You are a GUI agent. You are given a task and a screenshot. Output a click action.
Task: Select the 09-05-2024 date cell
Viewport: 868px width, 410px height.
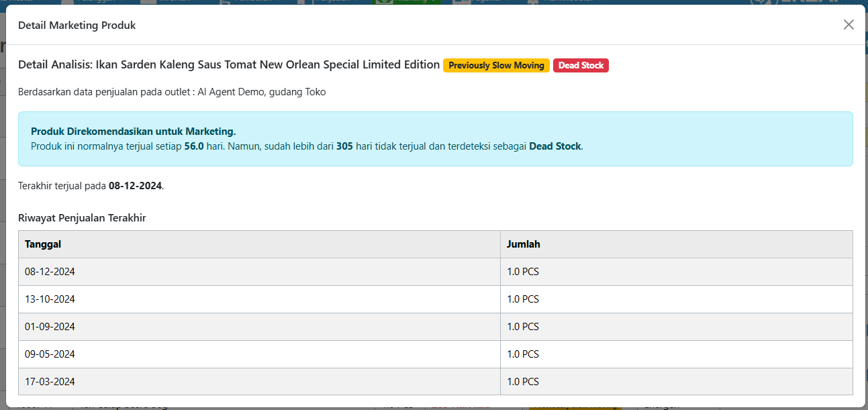point(50,354)
